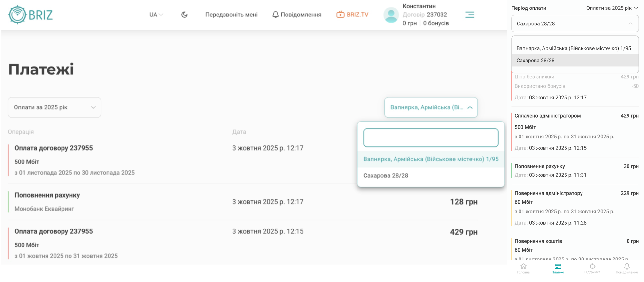Select Сахарова 28/28 in desktop dropdown
Viewport: 644px width, 282px height.
(x=386, y=175)
